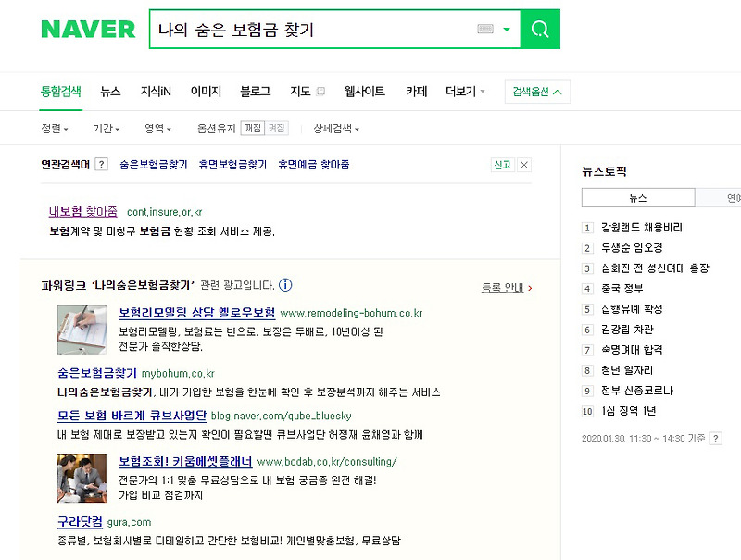Open the 등록 안내 link

[x=502, y=288]
